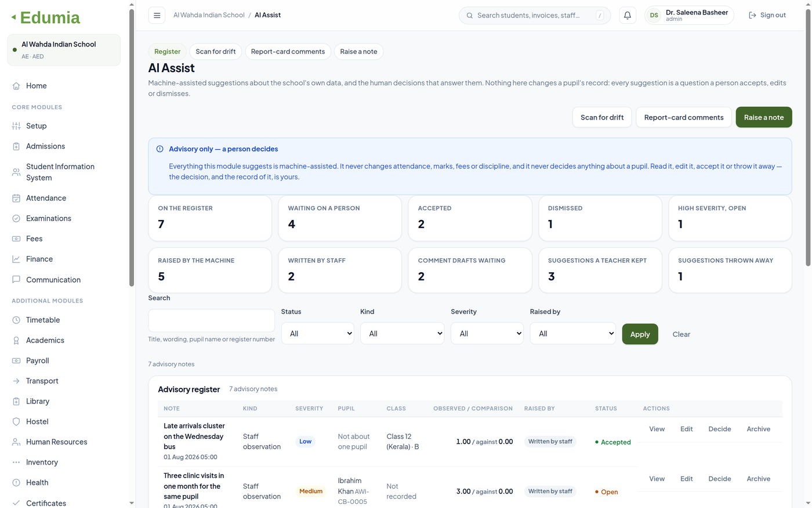Click the register Search text field

[x=212, y=320]
